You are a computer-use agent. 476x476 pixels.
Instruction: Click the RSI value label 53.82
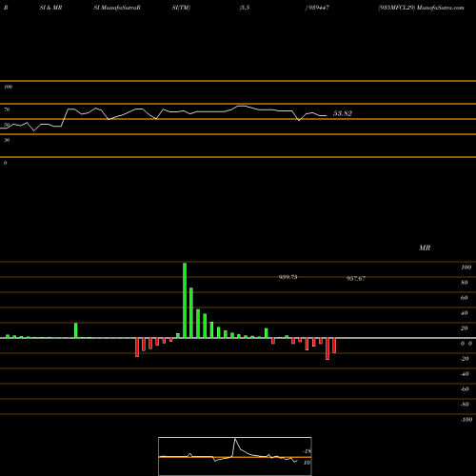coord(343,113)
